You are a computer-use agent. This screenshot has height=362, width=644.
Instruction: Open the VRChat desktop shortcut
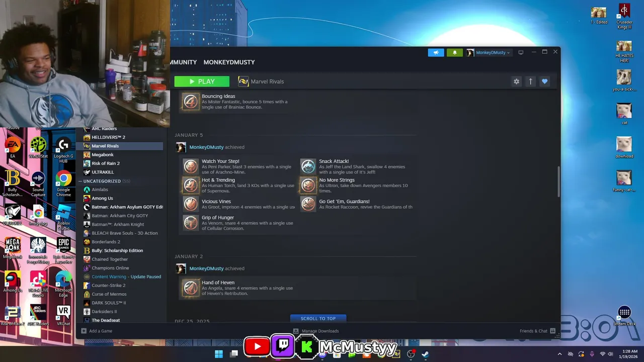(x=63, y=316)
